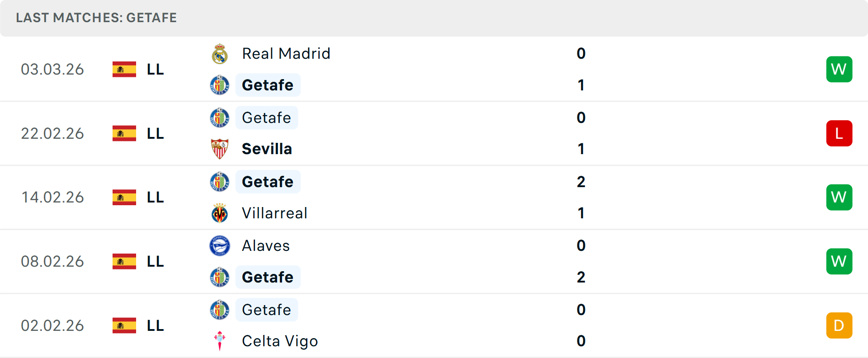This screenshot has width=868, height=358.
Task: Select the Alaves team name
Action: coord(266,246)
